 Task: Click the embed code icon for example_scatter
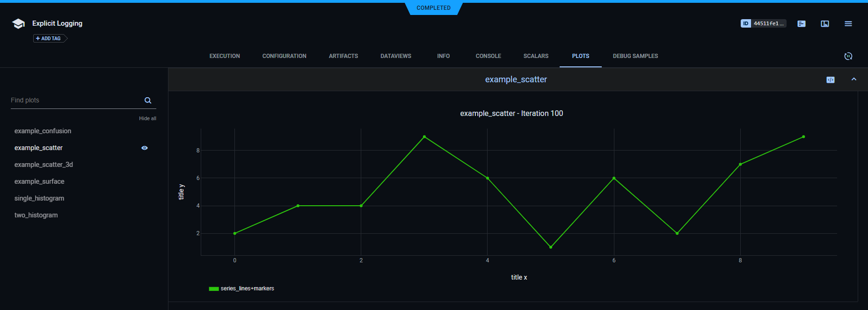[x=830, y=80]
